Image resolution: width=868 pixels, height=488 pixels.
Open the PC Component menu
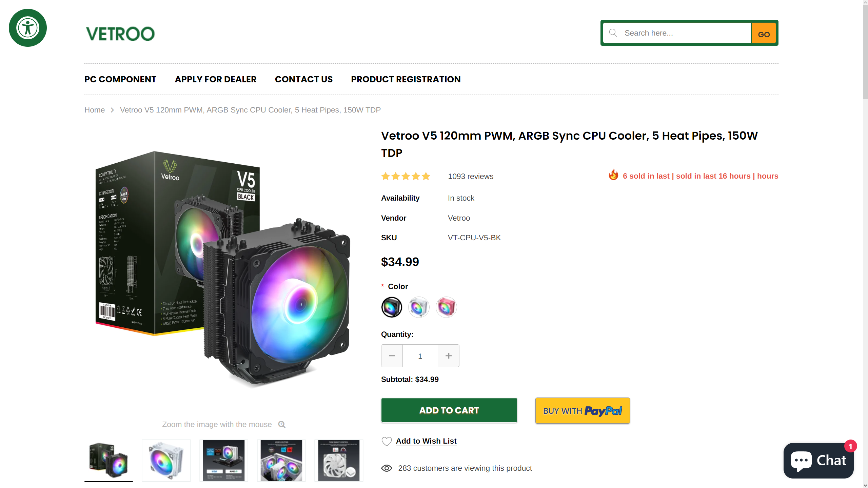coord(120,79)
